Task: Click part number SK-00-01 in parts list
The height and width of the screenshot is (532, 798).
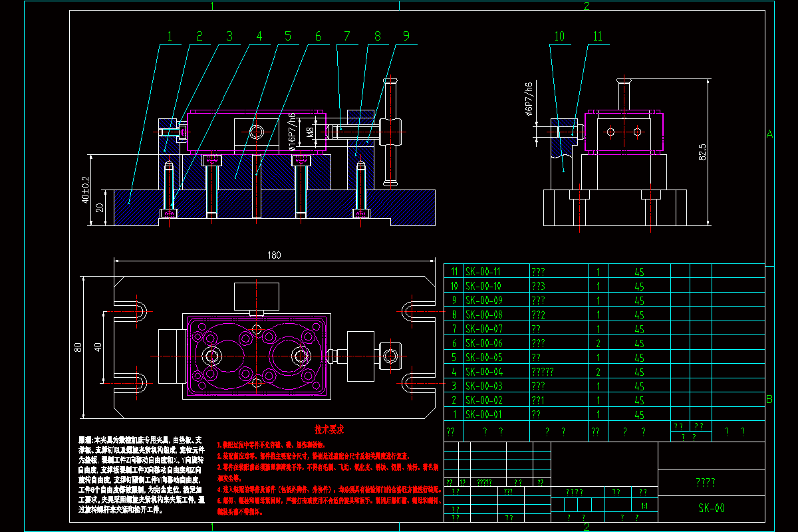Action: pyautogui.click(x=483, y=415)
